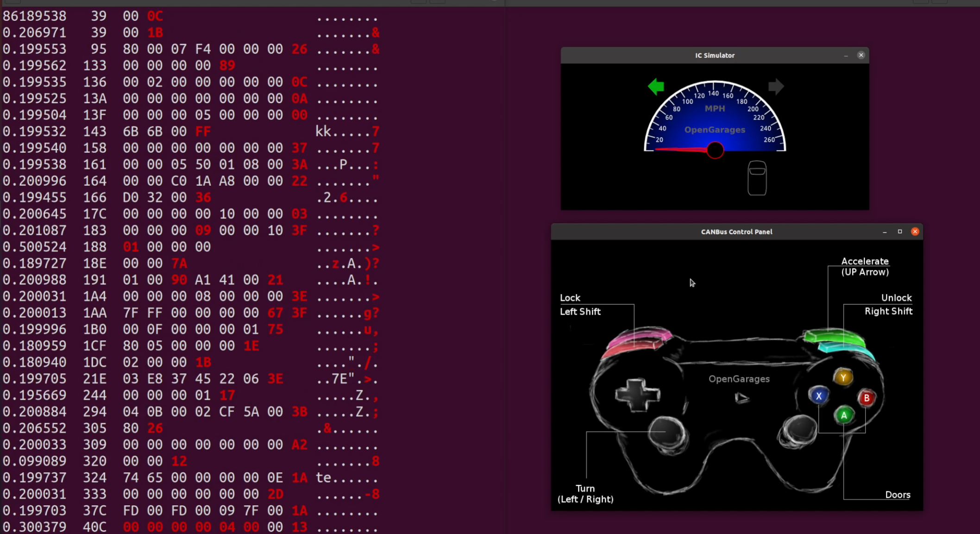The height and width of the screenshot is (534, 980).
Task: Click the MPH label on speedometer
Action: pyautogui.click(x=715, y=108)
